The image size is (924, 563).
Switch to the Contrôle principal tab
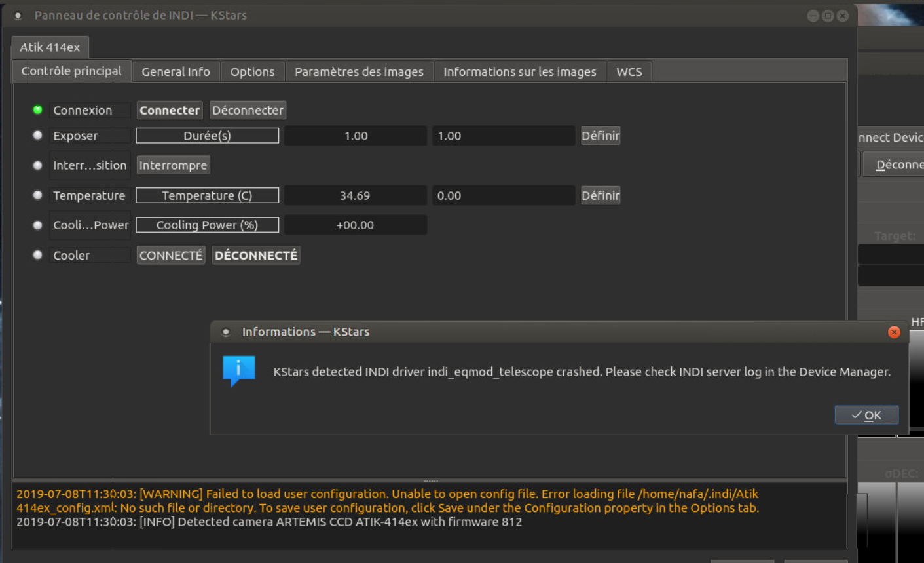click(x=71, y=71)
